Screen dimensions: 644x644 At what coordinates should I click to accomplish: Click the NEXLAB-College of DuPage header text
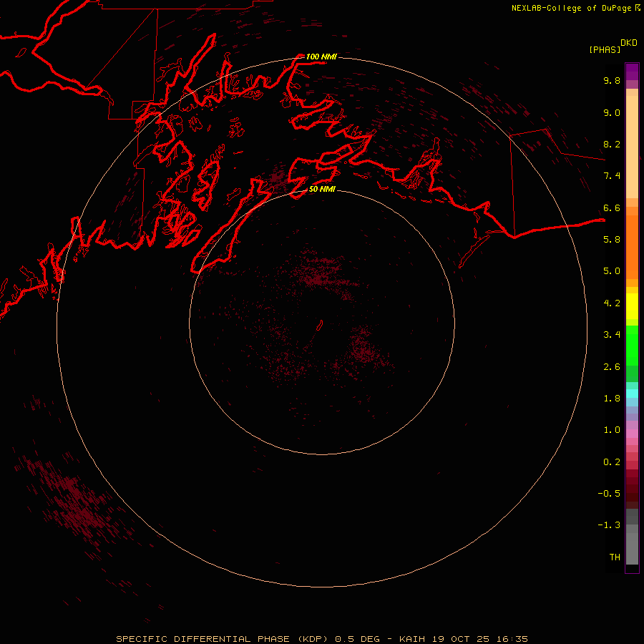(x=571, y=8)
